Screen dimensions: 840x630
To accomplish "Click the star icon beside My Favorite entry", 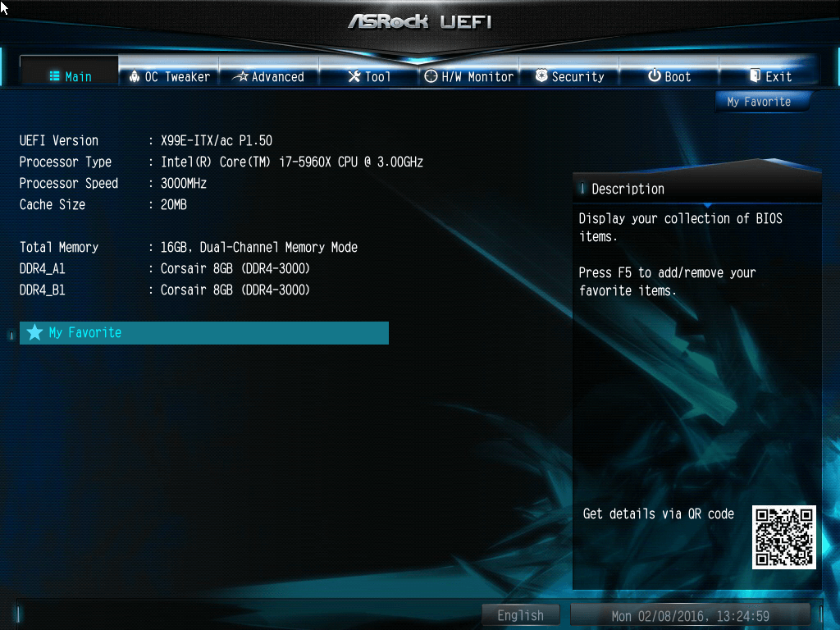I will click(34, 332).
